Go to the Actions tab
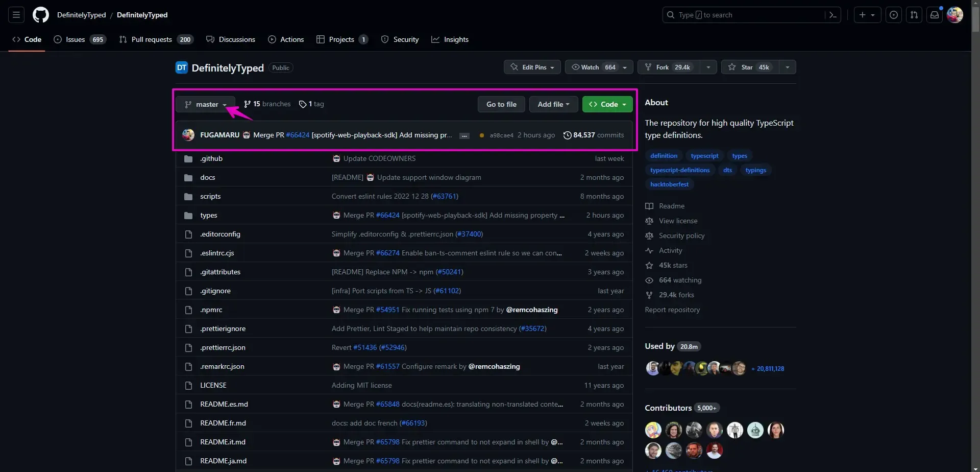 click(x=286, y=39)
